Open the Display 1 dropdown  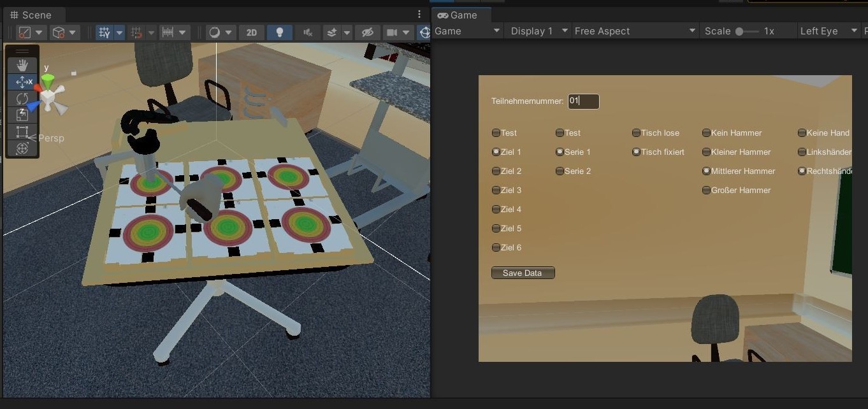point(537,31)
